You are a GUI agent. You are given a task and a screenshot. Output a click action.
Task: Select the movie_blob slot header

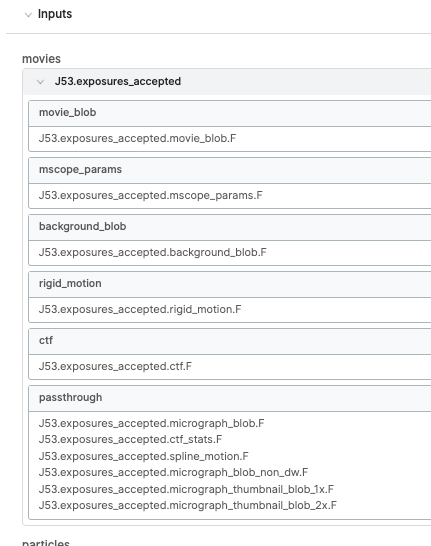click(230, 113)
